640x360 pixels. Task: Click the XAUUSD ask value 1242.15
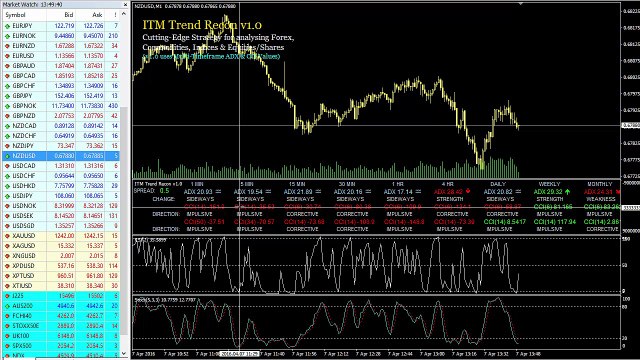click(93, 236)
